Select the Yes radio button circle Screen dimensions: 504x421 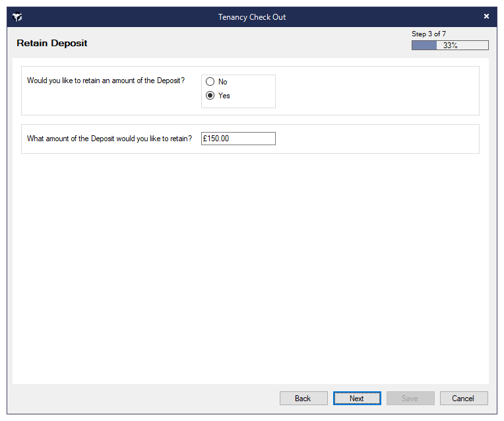coord(210,96)
